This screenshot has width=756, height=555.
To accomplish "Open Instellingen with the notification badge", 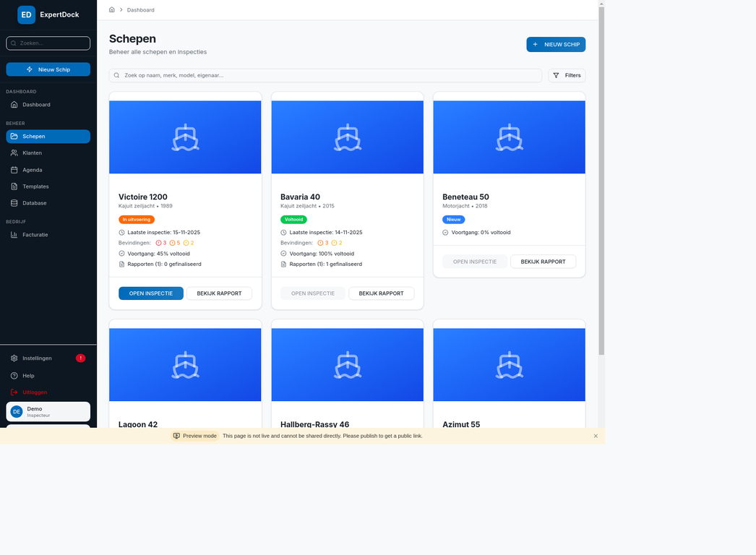I will pos(33,358).
